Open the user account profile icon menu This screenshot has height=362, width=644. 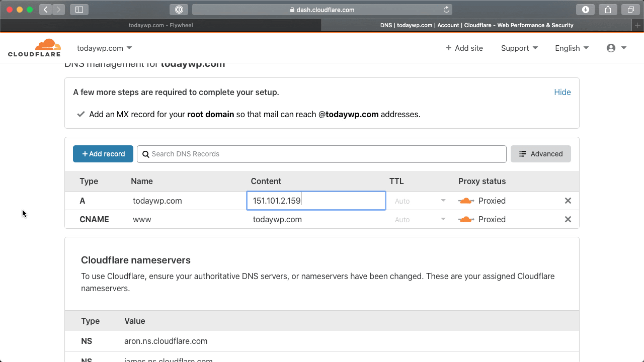(616, 48)
